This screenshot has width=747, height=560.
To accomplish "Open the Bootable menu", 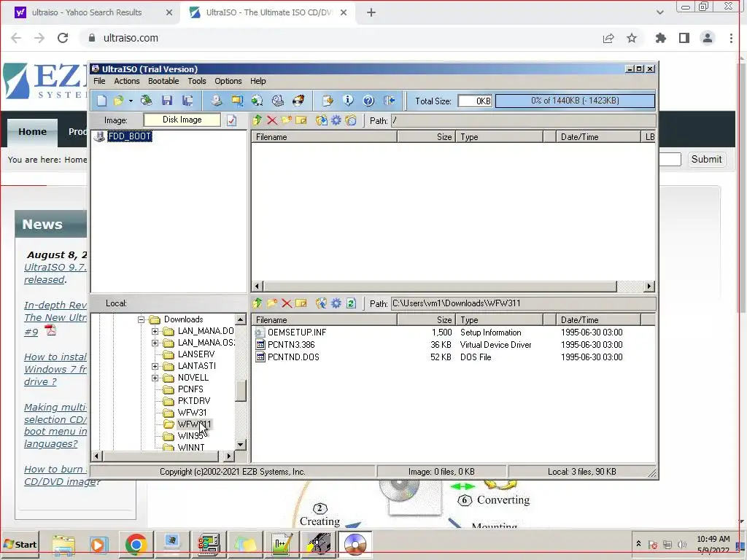I will tap(163, 81).
